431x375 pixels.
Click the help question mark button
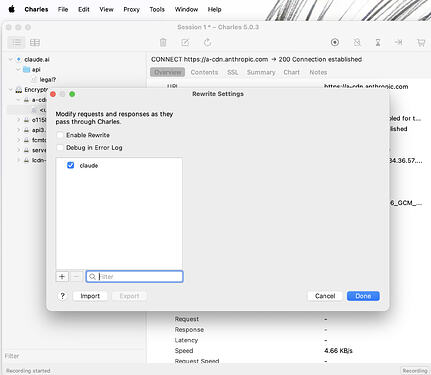click(62, 296)
